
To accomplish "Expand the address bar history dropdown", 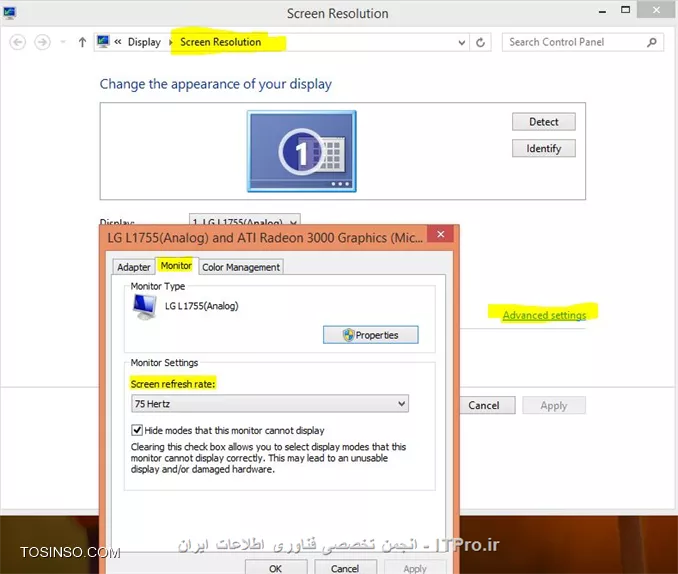I will (x=461, y=42).
